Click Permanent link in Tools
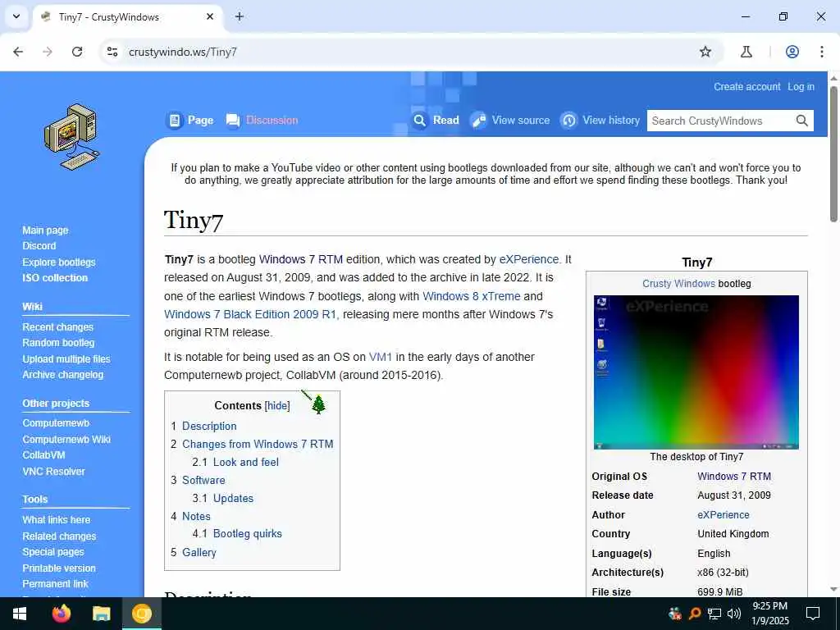 pyautogui.click(x=55, y=584)
